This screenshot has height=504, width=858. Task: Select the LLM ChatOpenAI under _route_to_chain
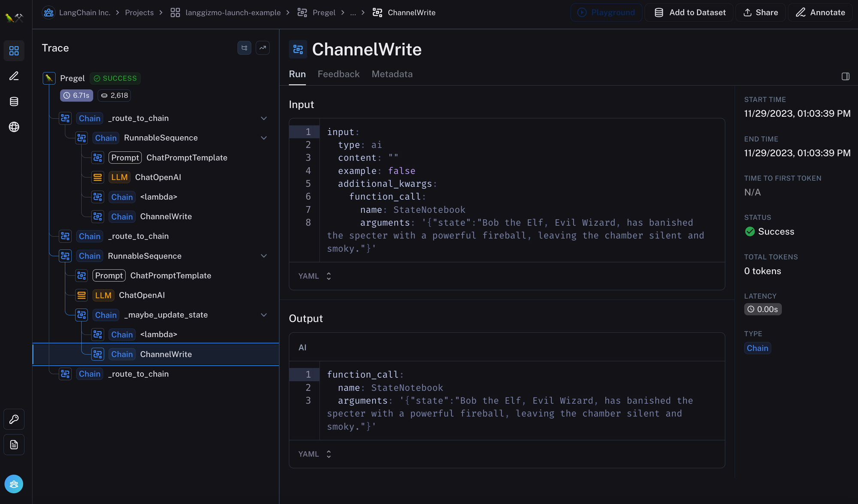[157, 177]
